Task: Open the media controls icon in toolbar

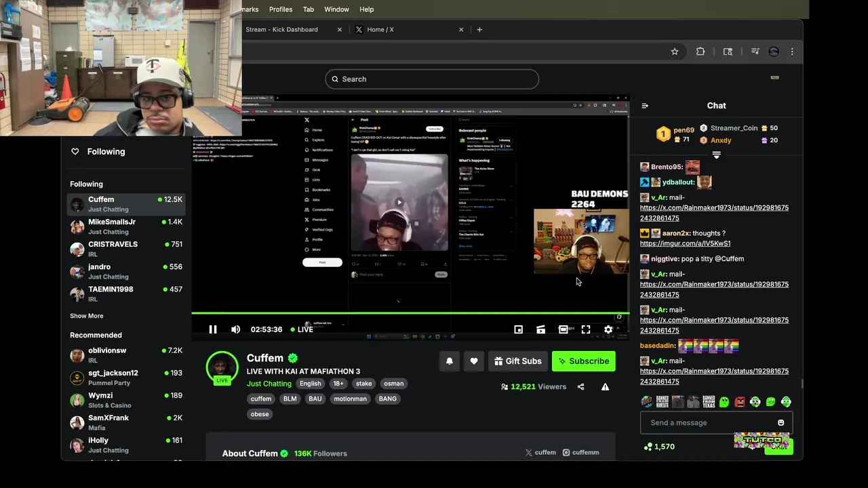Action: (755, 52)
